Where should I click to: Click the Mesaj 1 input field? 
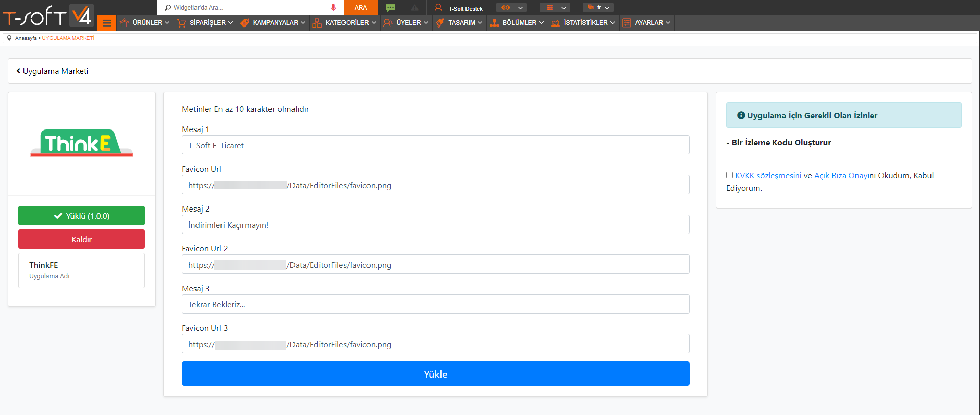435,145
